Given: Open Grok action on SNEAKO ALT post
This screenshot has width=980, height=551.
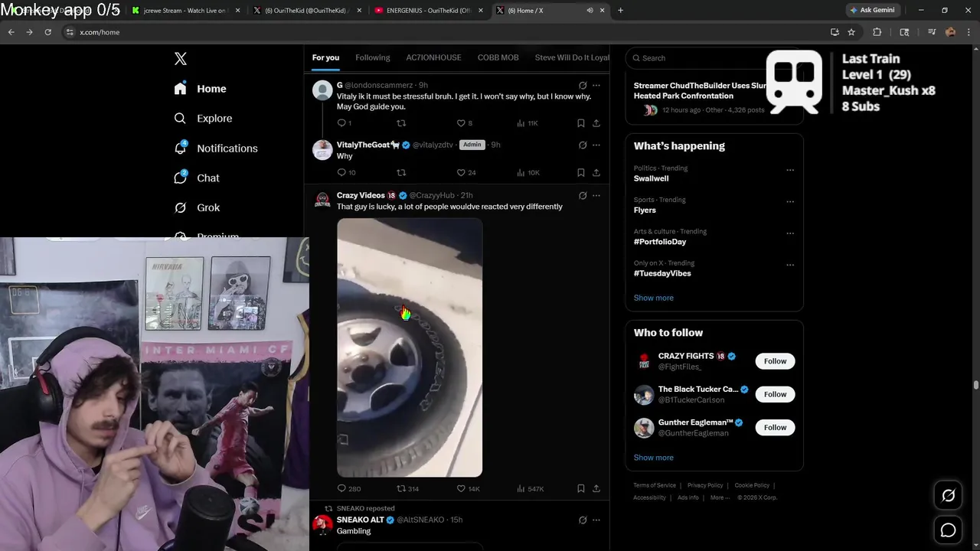Looking at the screenshot, I should 583,520.
